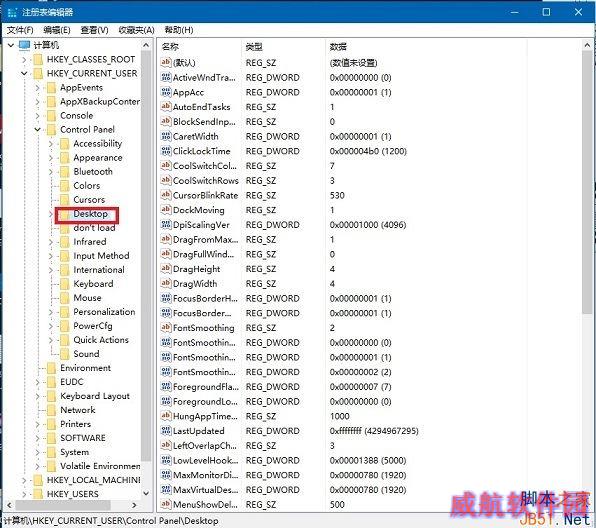
Task: Select the Keyboard Layout key
Action: 95,396
